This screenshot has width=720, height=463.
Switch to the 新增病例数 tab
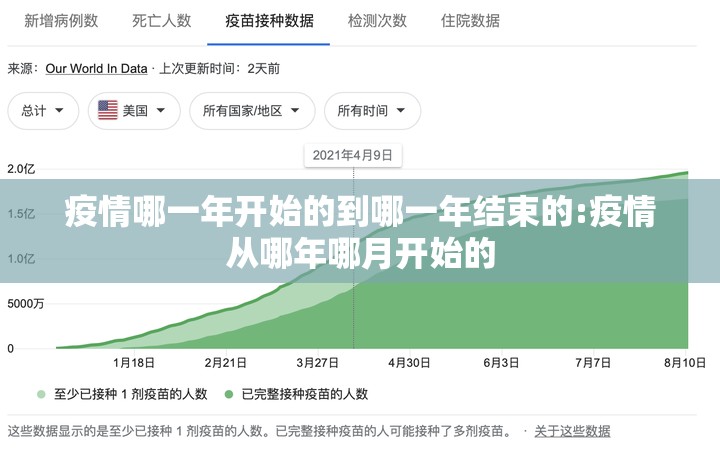point(61,21)
